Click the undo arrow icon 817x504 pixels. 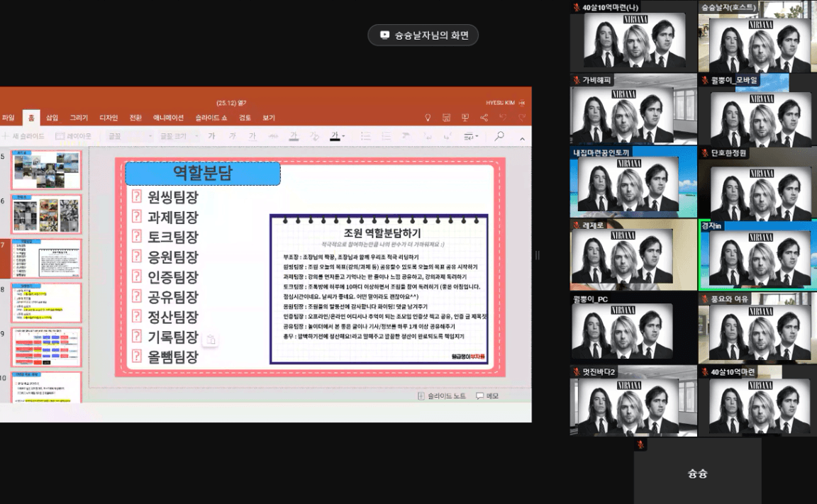[503, 118]
